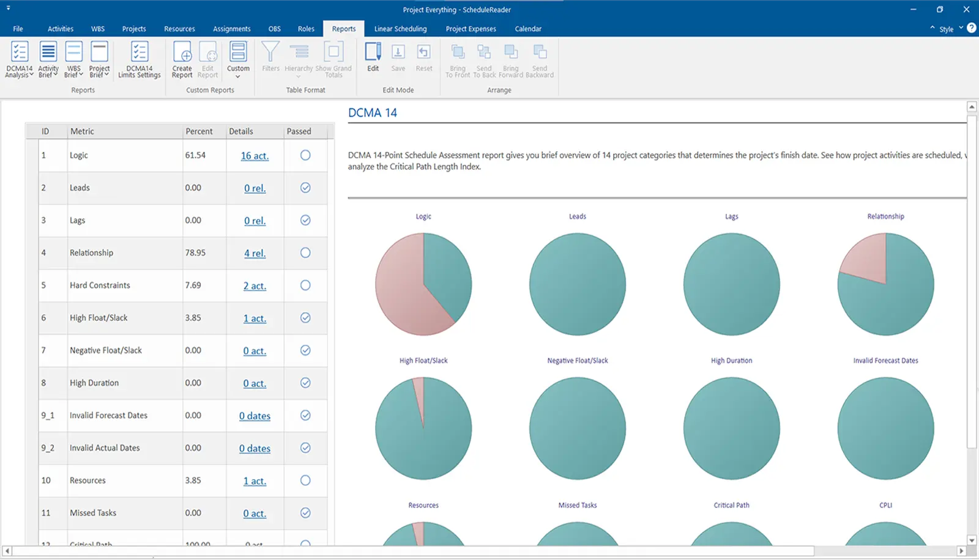Open the 4 rel. Relationship link
979x560 pixels.
pyautogui.click(x=255, y=253)
